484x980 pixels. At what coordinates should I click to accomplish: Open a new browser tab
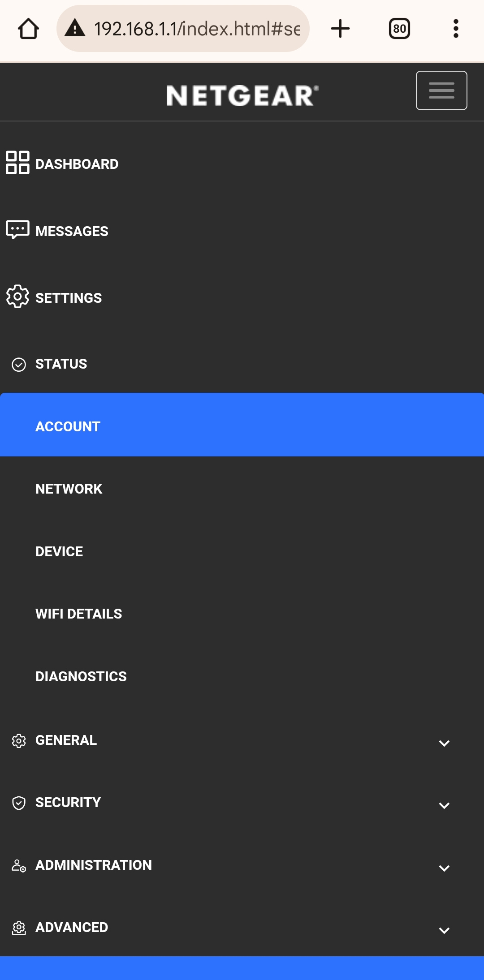340,29
